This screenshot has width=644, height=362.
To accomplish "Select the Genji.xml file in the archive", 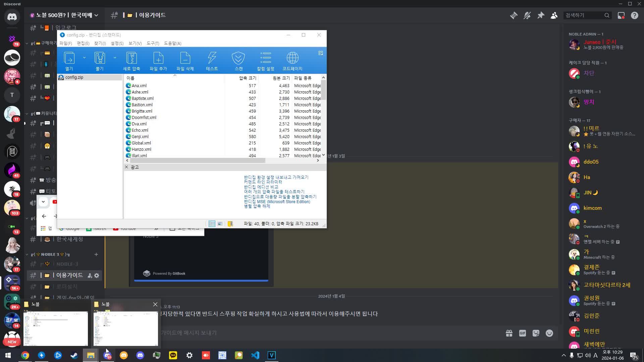I will [x=140, y=136].
